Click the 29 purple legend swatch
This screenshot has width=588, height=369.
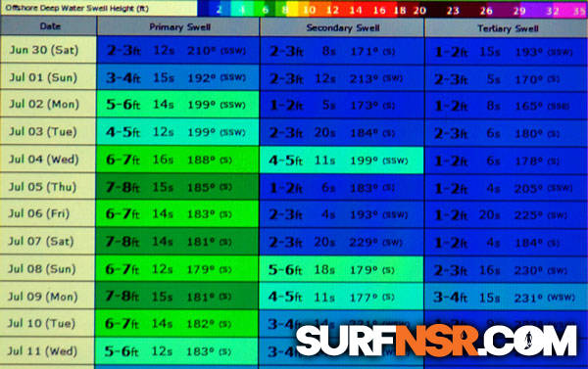[x=519, y=10]
